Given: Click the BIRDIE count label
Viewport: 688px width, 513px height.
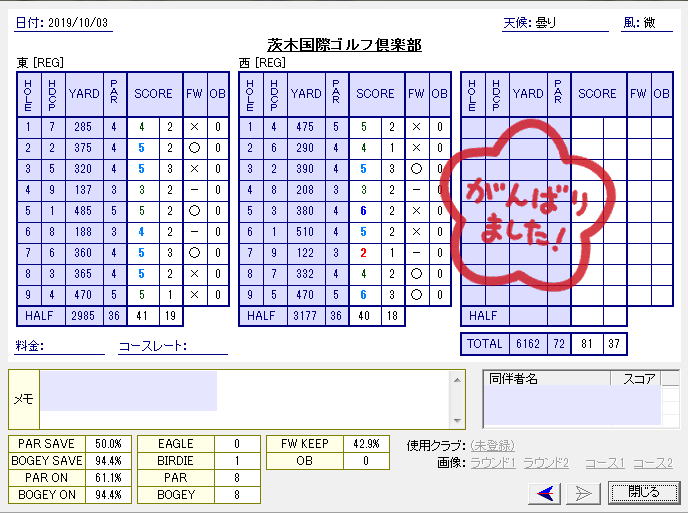Looking at the screenshot, I should pyautogui.click(x=176, y=461).
